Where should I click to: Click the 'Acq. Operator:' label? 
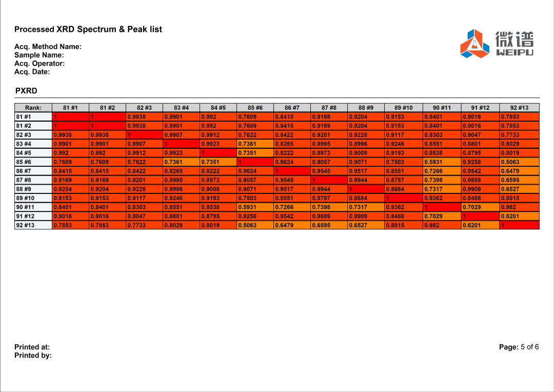pyautogui.click(x=39, y=64)
